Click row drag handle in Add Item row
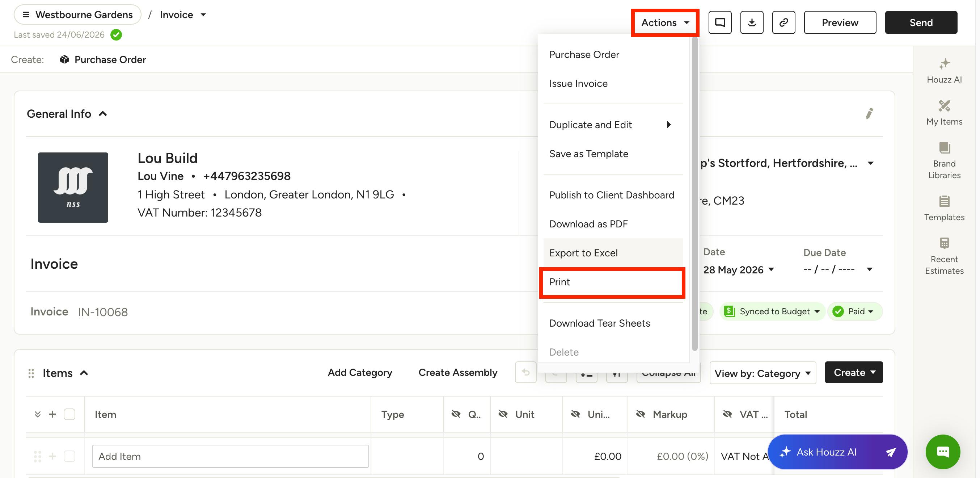The height and width of the screenshot is (478, 980). click(x=37, y=456)
